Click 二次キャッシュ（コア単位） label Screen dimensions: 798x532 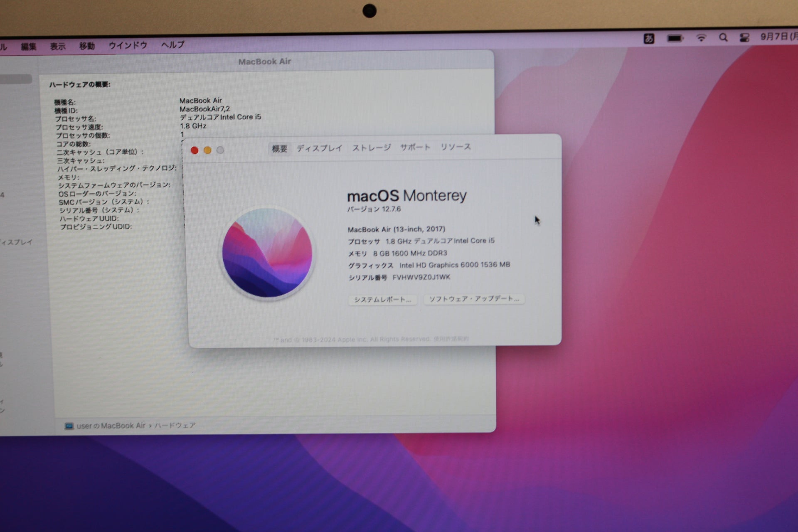click(x=100, y=152)
